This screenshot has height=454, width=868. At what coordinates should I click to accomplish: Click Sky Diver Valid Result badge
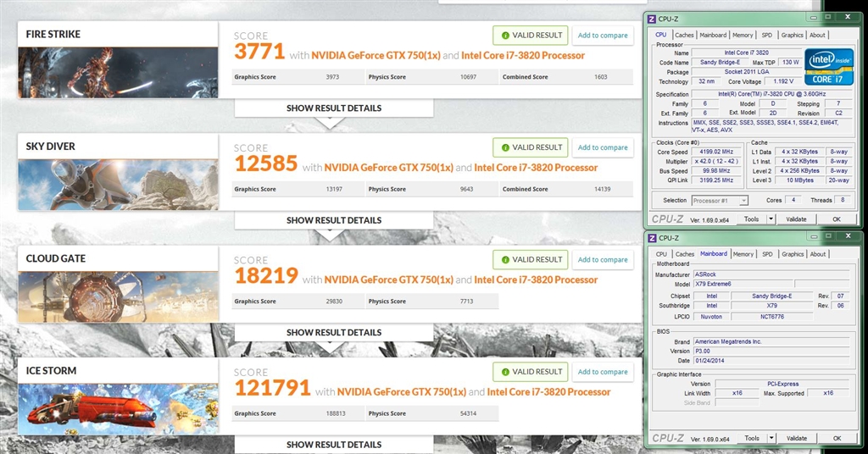[x=531, y=147]
